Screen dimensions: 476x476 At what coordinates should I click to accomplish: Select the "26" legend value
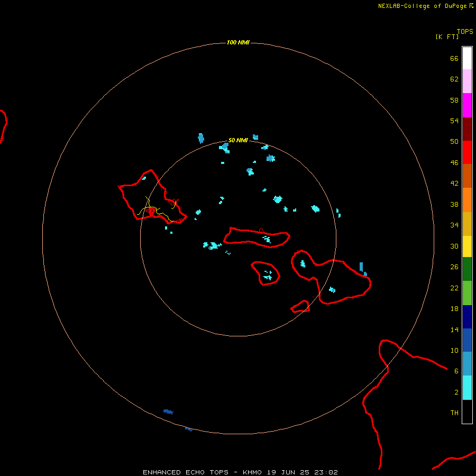pyautogui.click(x=454, y=267)
